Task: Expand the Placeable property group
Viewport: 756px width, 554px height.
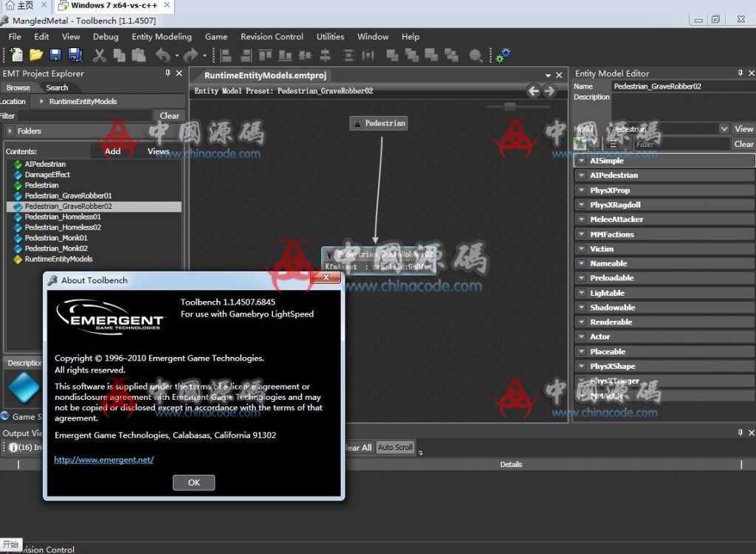Action: [582, 351]
